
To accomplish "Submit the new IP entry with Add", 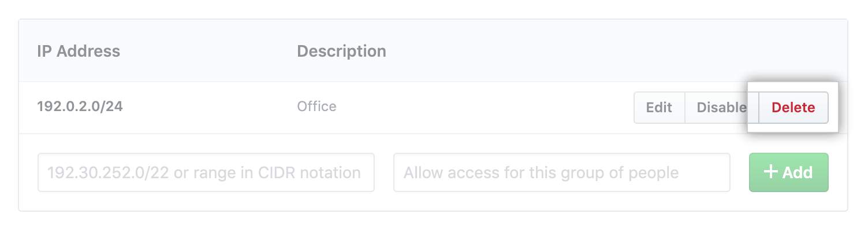I will click(x=788, y=172).
